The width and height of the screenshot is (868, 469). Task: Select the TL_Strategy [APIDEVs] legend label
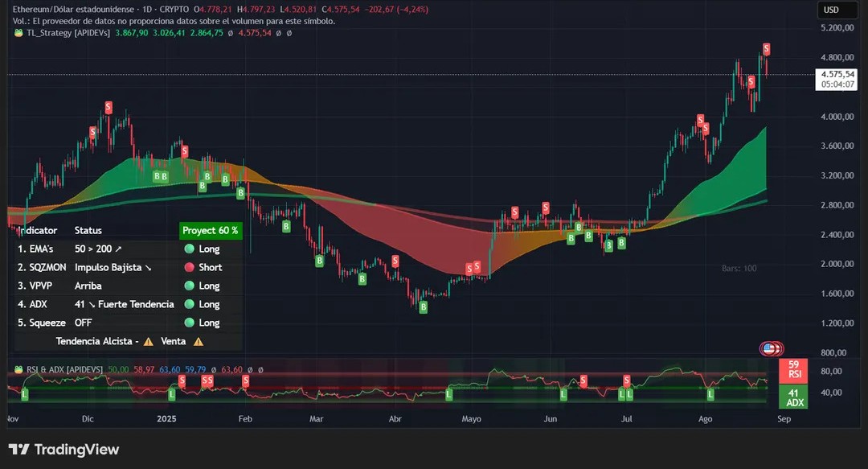(x=68, y=33)
